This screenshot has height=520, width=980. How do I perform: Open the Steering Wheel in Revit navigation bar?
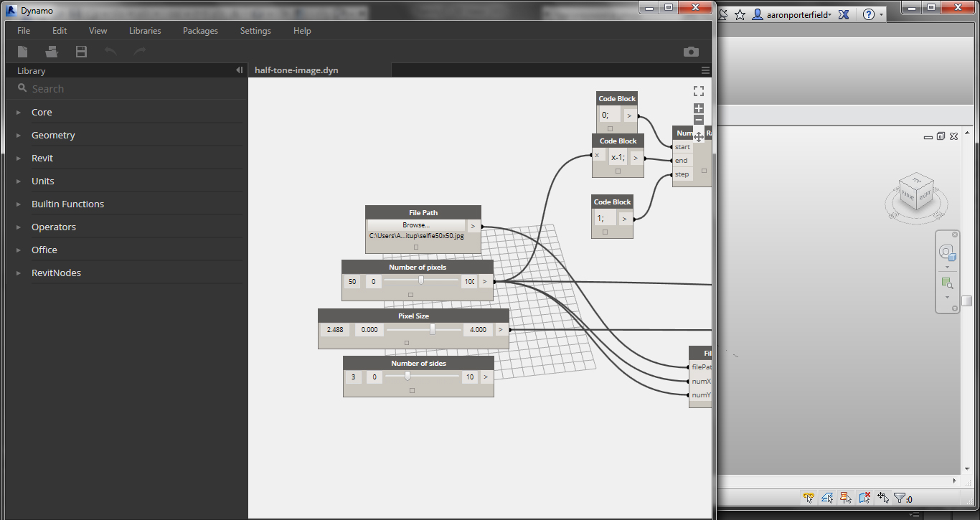pos(947,252)
